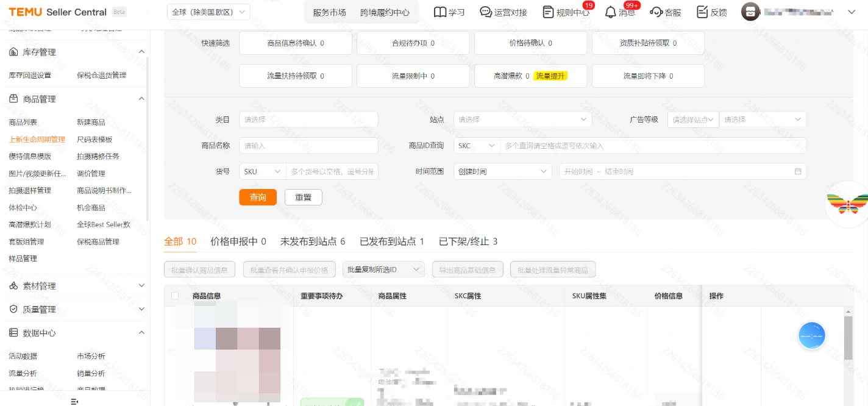Click the 重置 button
The height and width of the screenshot is (406, 868).
tap(303, 198)
